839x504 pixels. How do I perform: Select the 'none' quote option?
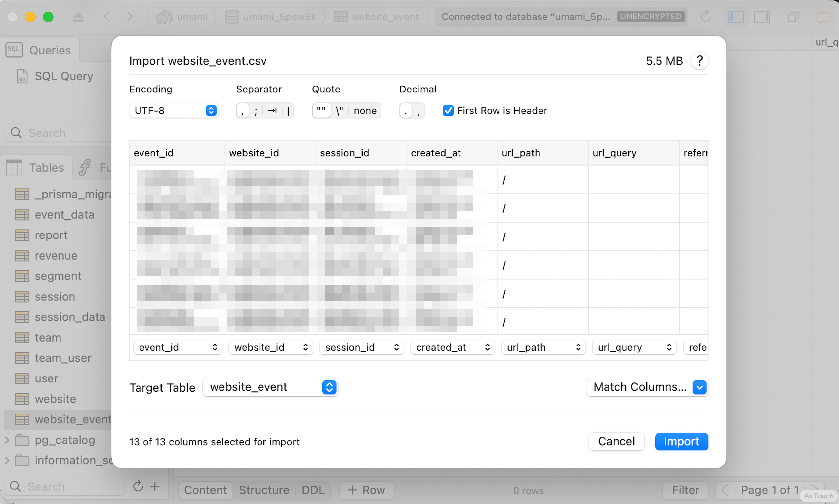(365, 110)
